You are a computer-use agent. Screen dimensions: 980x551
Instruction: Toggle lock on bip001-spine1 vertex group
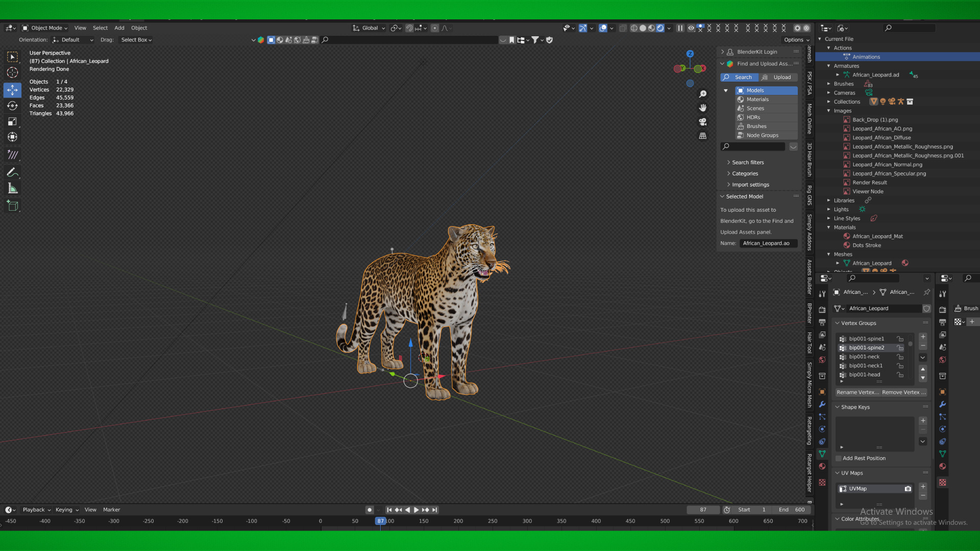900,339
